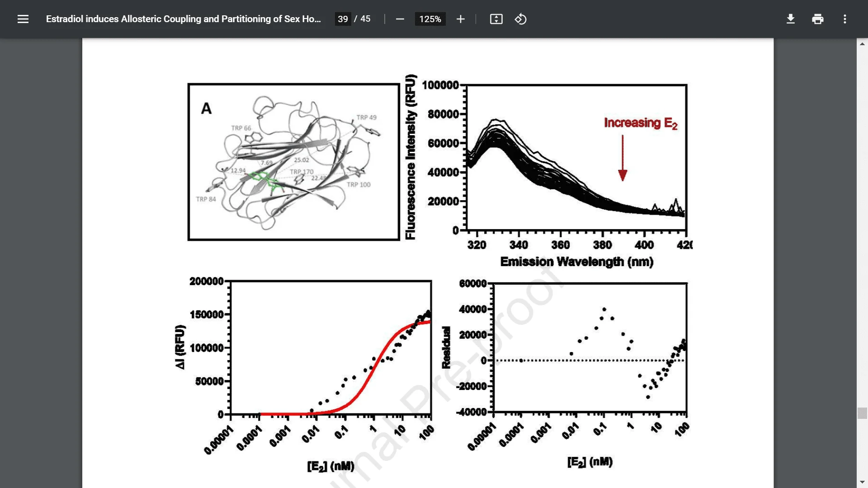Click the residual scatter plot
Image resolution: width=868 pixels, height=488 pixels.
click(590, 347)
